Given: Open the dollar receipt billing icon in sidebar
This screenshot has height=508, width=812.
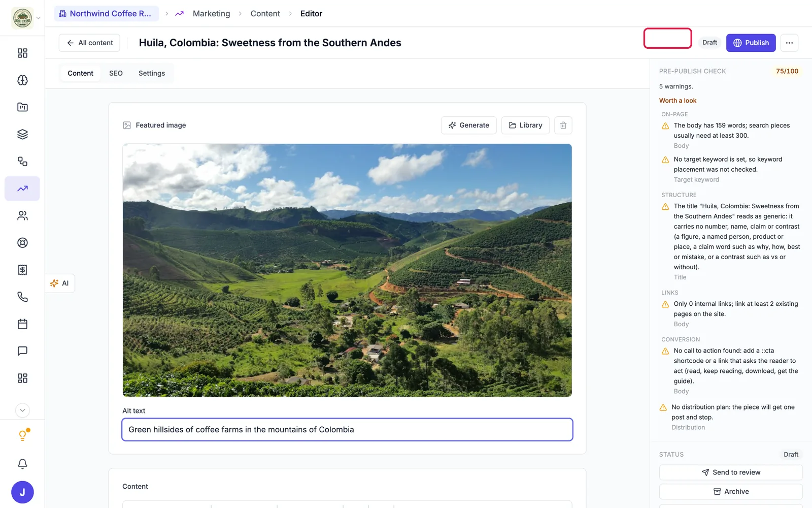Looking at the screenshot, I should 22,270.
